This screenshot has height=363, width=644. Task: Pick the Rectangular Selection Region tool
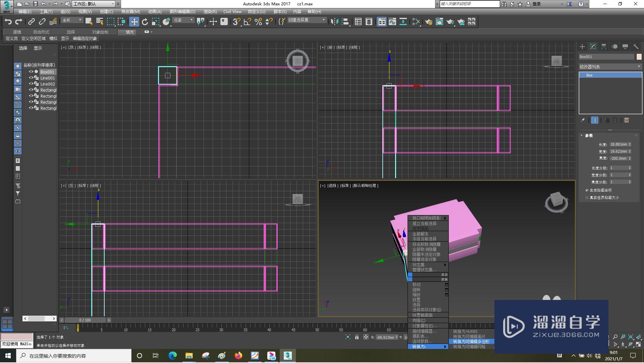[x=110, y=22]
